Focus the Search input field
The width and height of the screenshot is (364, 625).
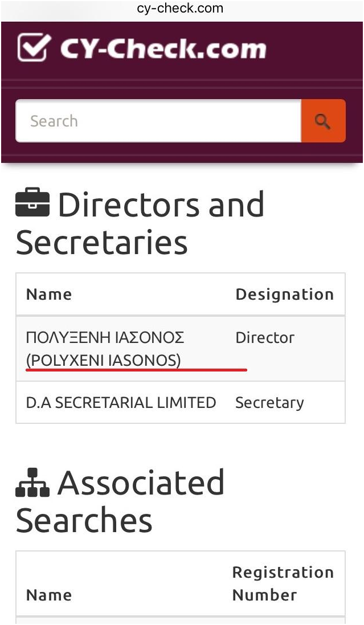[158, 121]
